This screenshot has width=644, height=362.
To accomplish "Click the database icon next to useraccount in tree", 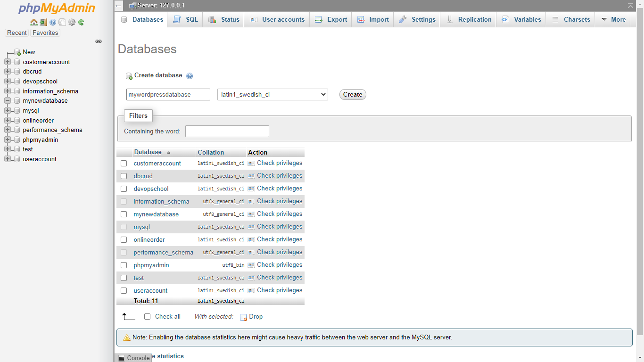I will pyautogui.click(x=17, y=159).
